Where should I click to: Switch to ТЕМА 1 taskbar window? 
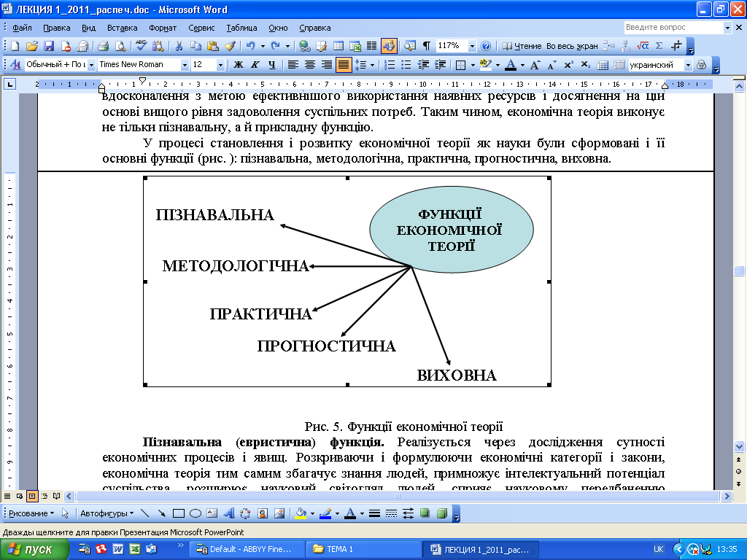pyautogui.click(x=364, y=549)
